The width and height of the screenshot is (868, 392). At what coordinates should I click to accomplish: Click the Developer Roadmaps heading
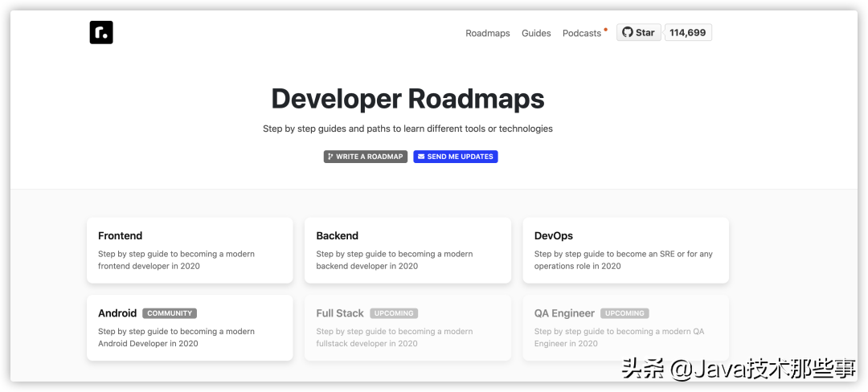[x=408, y=99]
